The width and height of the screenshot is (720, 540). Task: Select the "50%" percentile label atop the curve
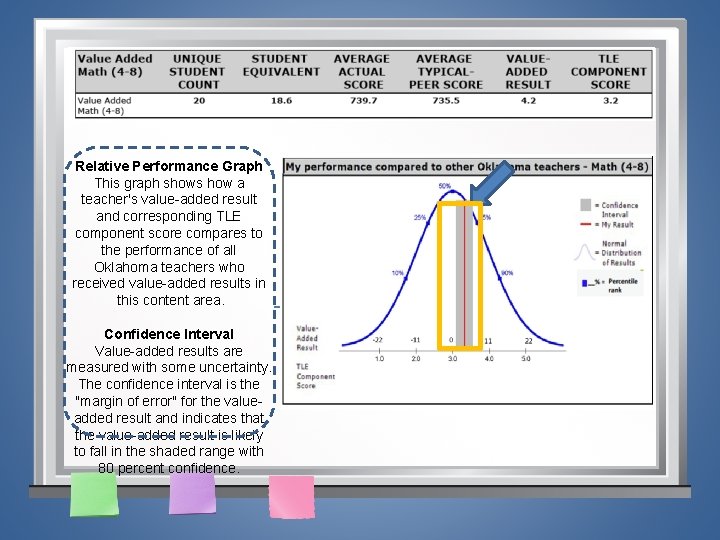(x=444, y=186)
